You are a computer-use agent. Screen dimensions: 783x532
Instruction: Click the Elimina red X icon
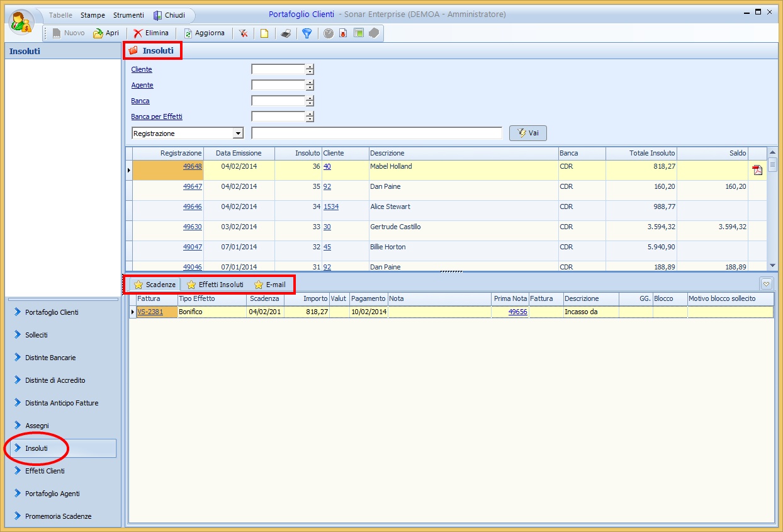click(x=138, y=33)
